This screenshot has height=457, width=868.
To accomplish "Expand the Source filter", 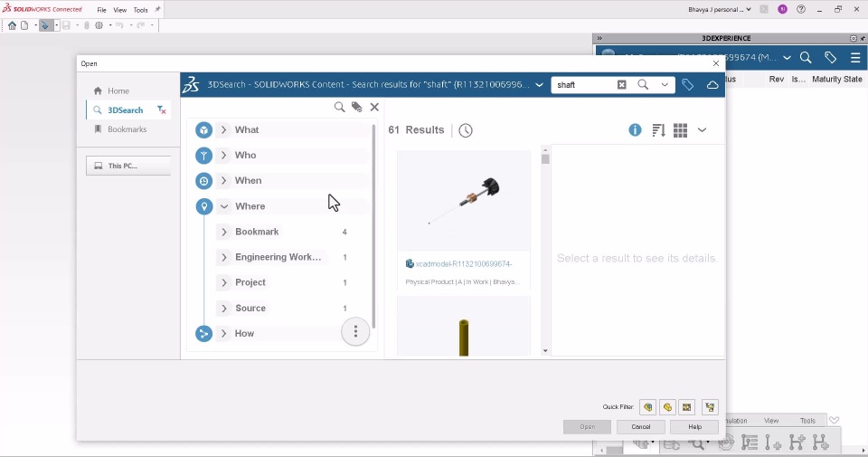I will 223,308.
